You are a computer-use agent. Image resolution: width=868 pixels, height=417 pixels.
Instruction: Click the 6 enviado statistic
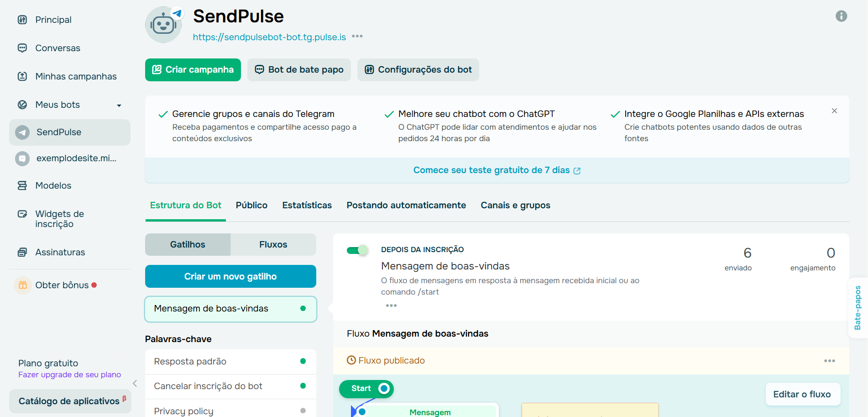(x=738, y=259)
